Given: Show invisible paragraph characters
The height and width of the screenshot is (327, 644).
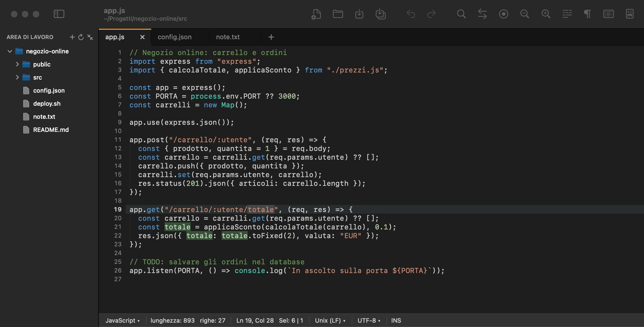Looking at the screenshot, I should coord(588,14).
